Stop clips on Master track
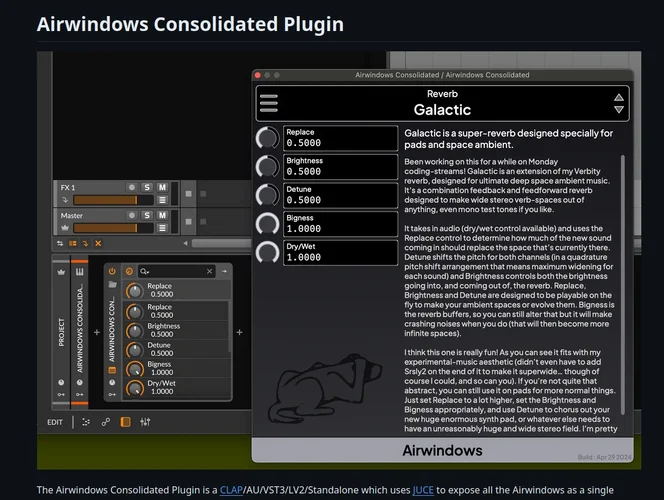 [x=189, y=221]
